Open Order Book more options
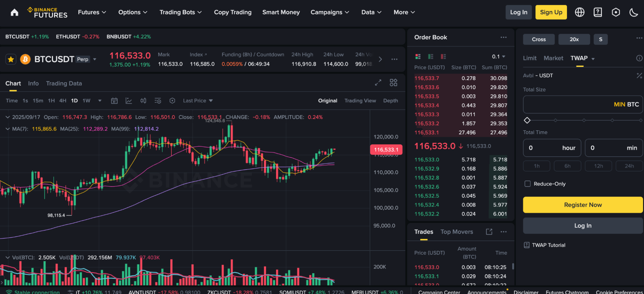This screenshot has width=644, height=294. (x=504, y=37)
